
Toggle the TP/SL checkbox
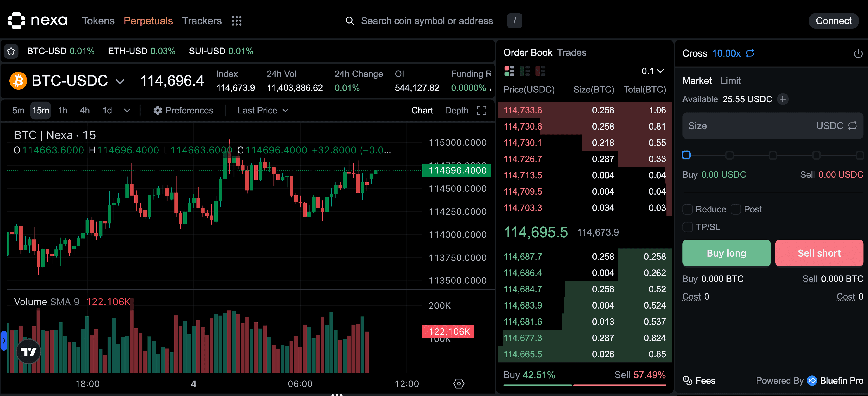point(687,227)
